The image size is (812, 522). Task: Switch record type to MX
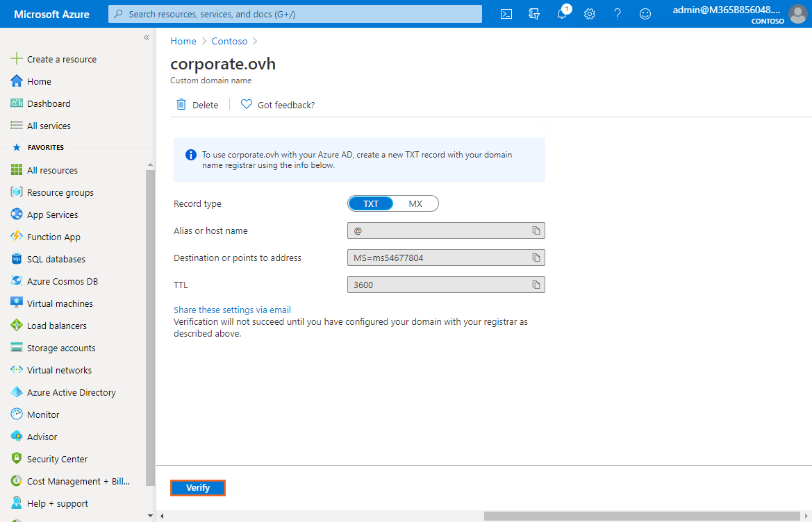click(415, 203)
